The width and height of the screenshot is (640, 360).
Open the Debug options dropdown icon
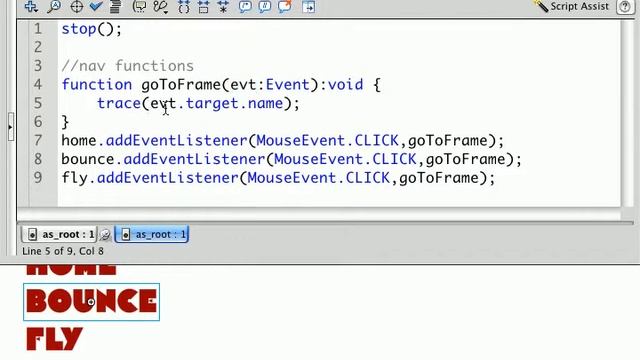point(161,6)
